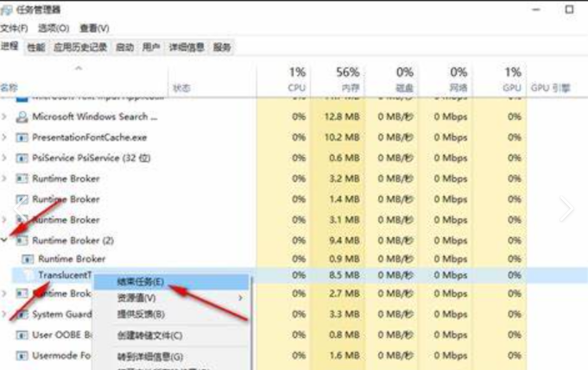Click the PsiService (32 位) process icon
Image resolution: width=588 pixels, height=370 pixels.
pos(22,158)
